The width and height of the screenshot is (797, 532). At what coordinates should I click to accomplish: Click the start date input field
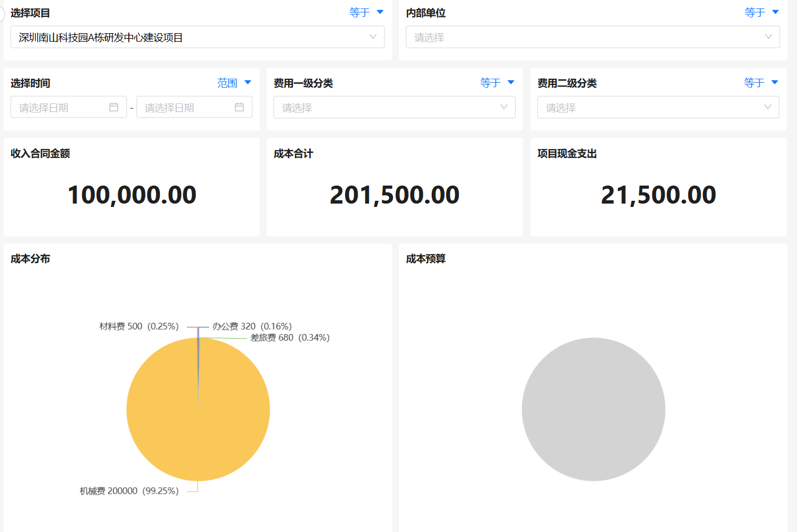pyautogui.click(x=69, y=107)
